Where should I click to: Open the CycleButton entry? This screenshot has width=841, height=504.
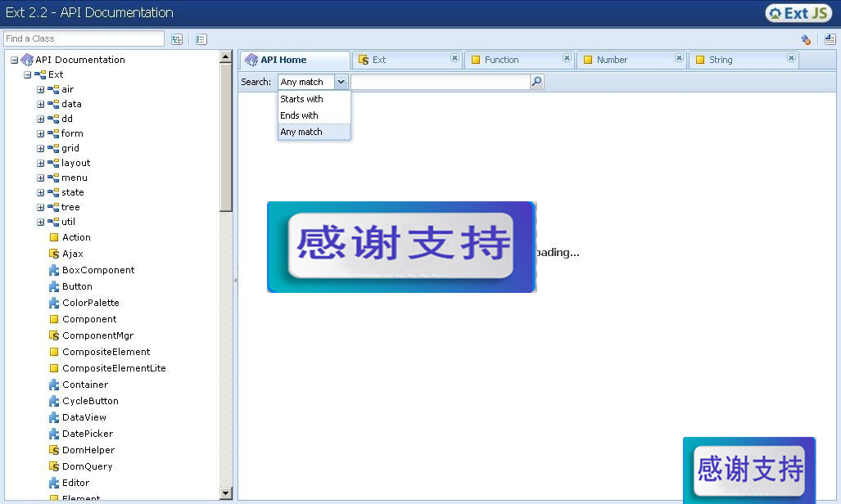coord(90,401)
